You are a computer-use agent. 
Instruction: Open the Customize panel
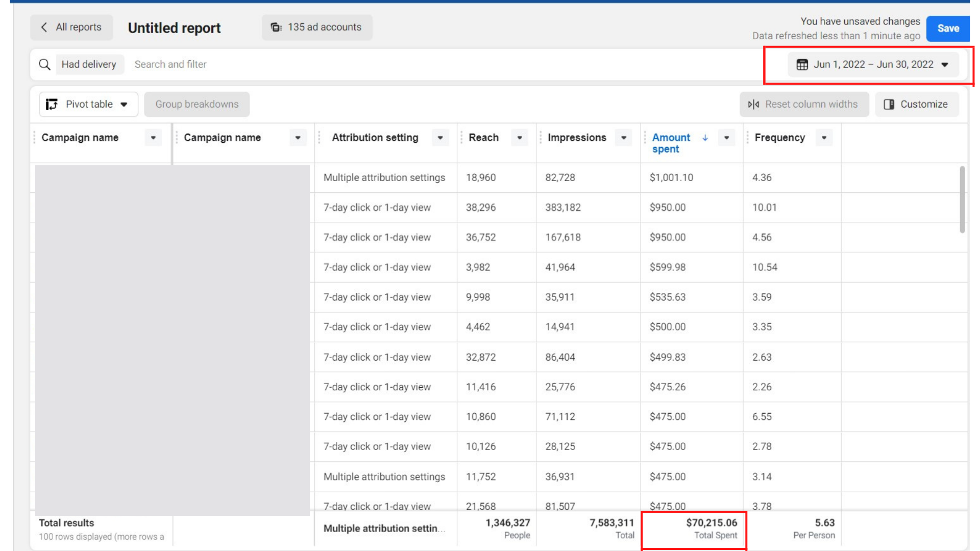point(917,104)
